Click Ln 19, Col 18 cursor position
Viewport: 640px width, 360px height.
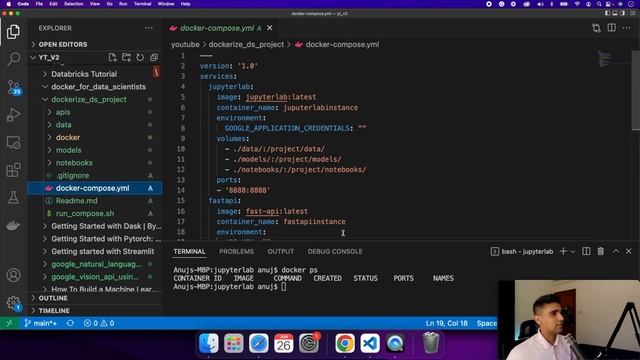coord(447,323)
